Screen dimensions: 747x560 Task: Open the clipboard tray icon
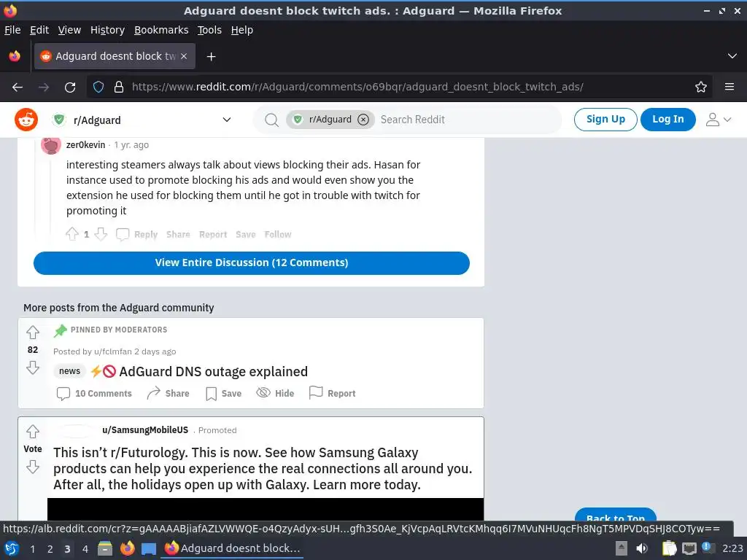[x=670, y=548]
